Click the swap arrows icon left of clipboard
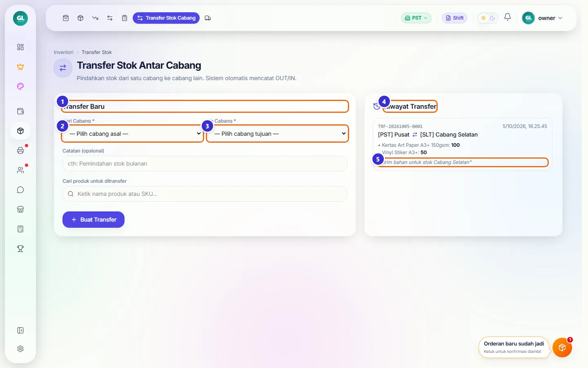588x368 pixels. [x=110, y=18]
